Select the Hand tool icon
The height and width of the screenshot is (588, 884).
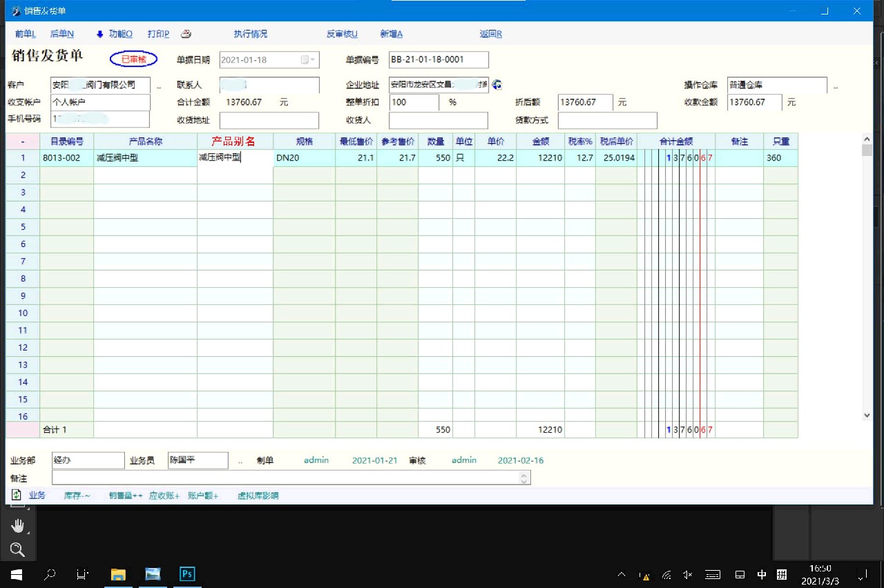pos(17,526)
